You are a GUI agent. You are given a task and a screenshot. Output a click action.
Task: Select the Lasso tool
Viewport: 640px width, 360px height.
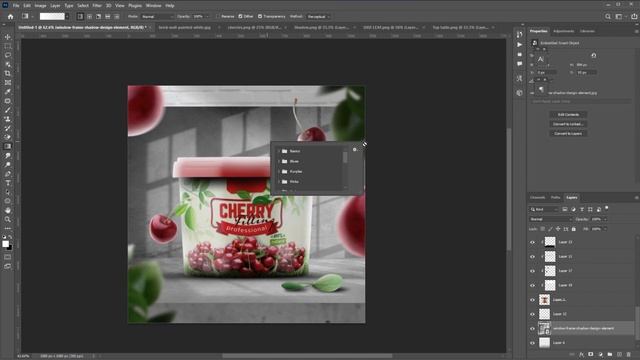tap(8, 55)
